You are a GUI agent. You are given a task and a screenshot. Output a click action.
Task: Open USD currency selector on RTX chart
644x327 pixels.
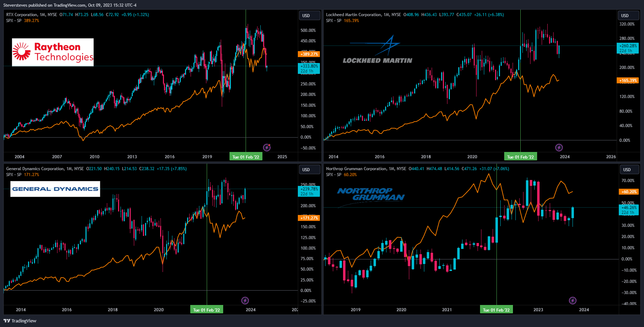pos(309,15)
